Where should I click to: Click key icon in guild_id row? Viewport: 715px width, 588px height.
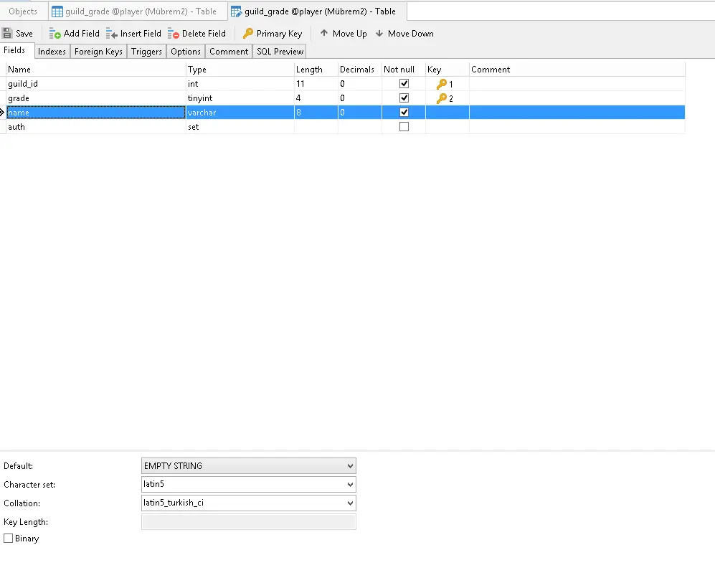(x=441, y=84)
